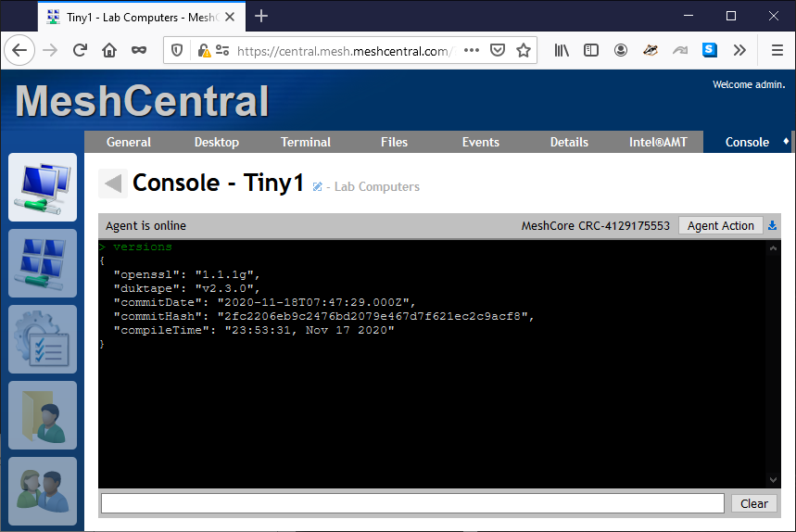
Task: View the Events tab
Action: point(481,142)
